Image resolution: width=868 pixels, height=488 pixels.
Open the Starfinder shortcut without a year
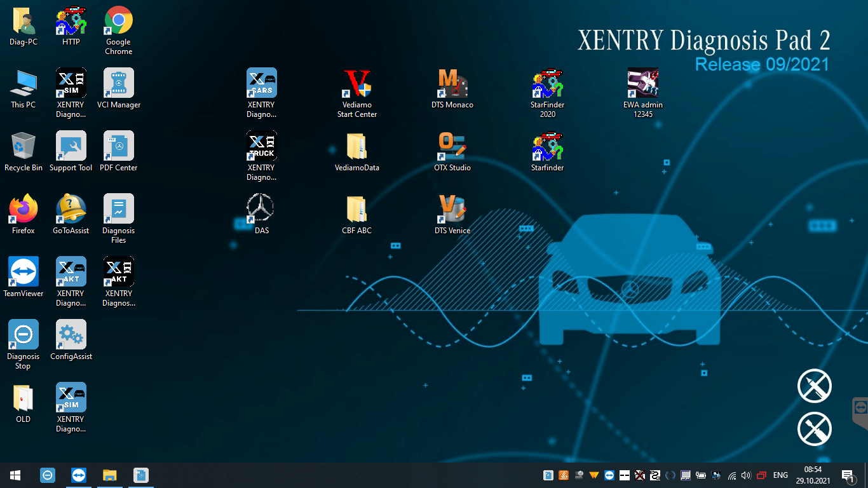pos(548,152)
